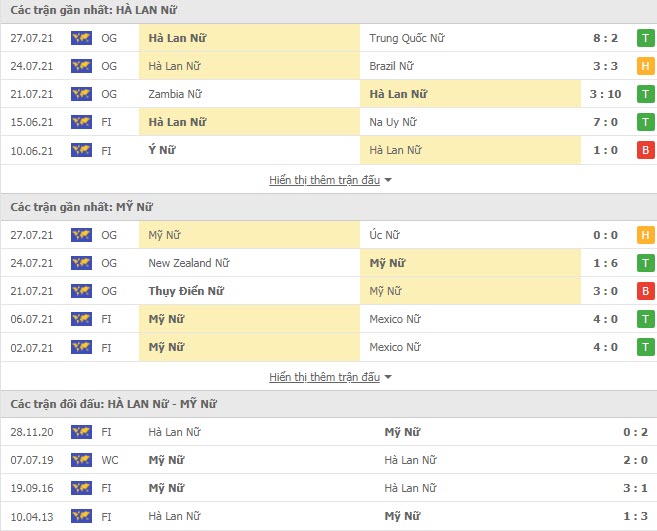Expand more Hà Lan Nữ matches link
This screenshot has height=531, width=657.
pyautogui.click(x=324, y=180)
